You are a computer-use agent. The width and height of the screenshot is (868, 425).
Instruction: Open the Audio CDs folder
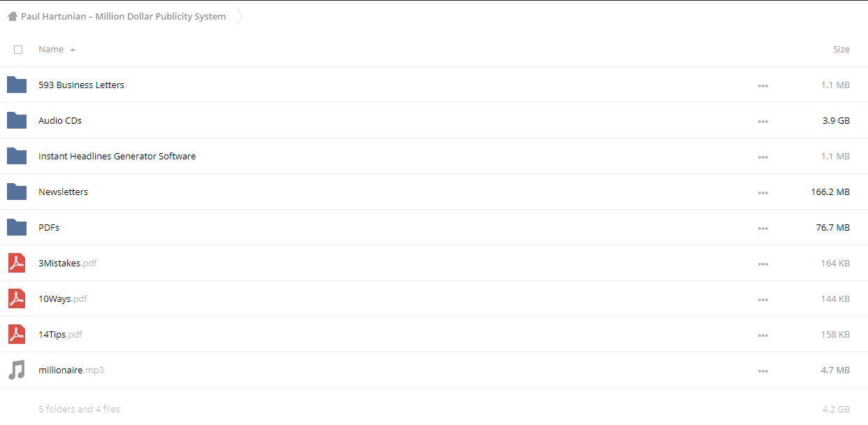click(x=60, y=120)
